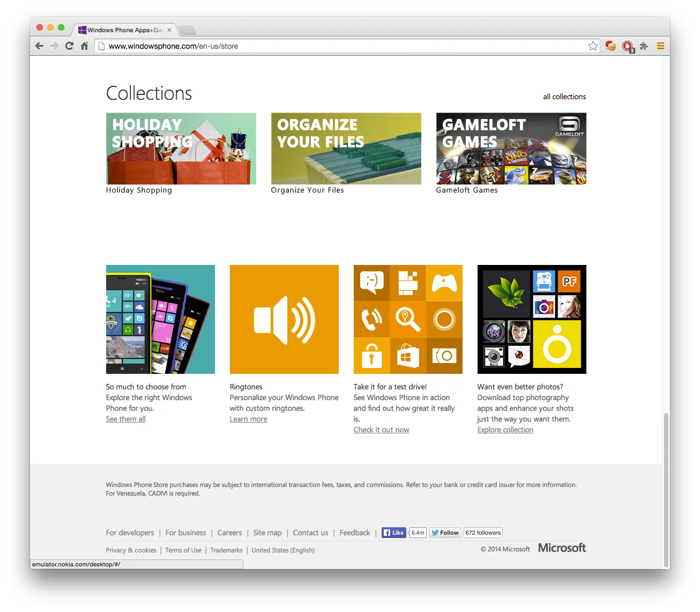Click the Santa hat extension icon
The height and width of the screenshot is (612, 700).
(610, 46)
